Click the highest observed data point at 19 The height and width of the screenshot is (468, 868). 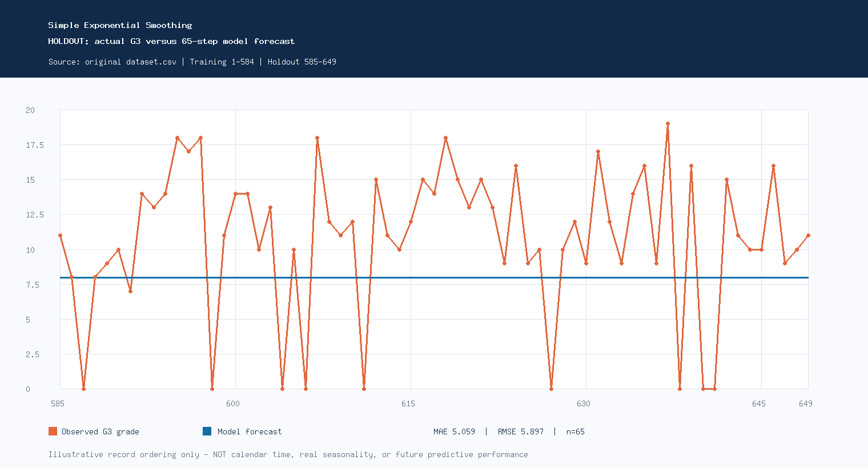click(668, 124)
